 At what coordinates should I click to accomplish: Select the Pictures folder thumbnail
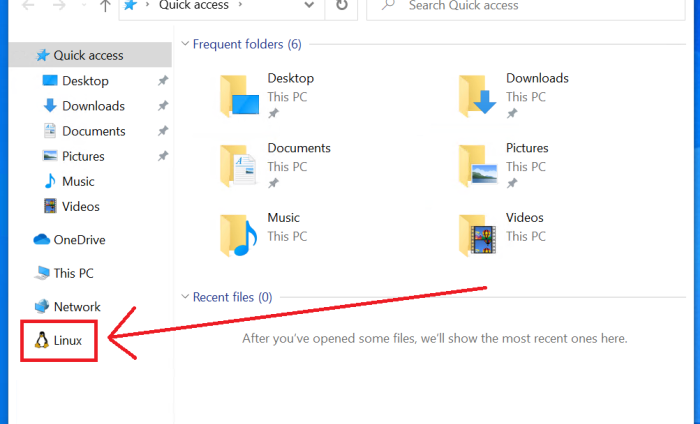[478, 166]
